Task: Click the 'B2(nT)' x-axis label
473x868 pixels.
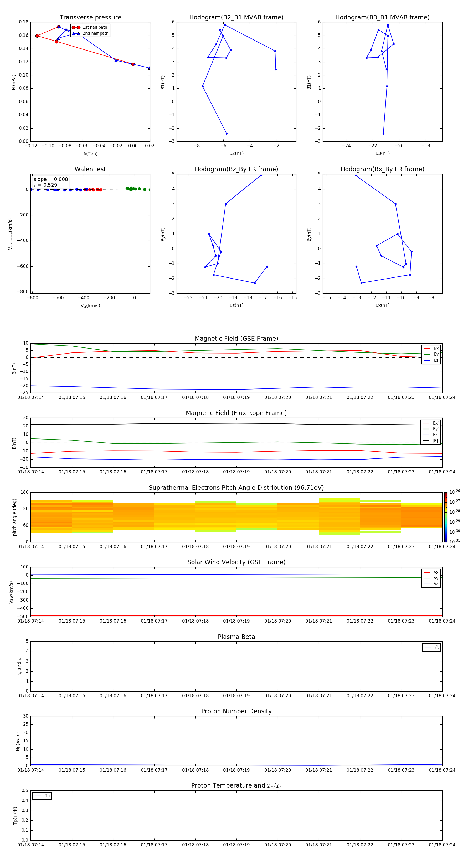Action: click(236, 153)
